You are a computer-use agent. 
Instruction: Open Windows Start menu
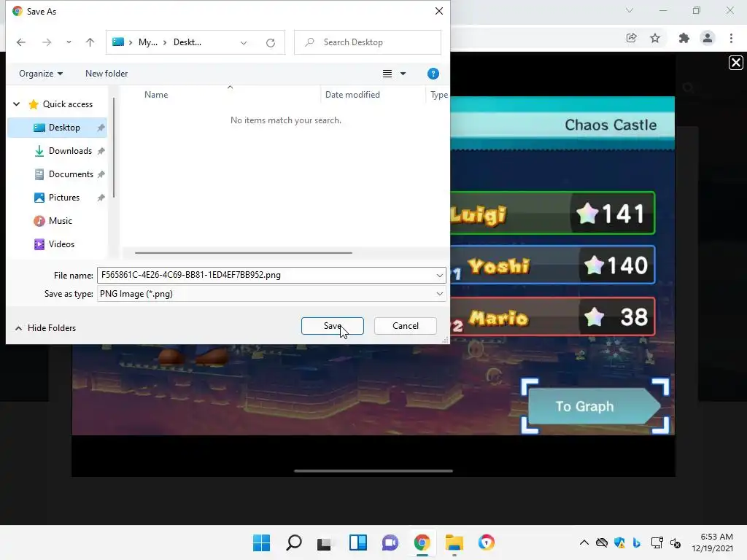click(262, 542)
